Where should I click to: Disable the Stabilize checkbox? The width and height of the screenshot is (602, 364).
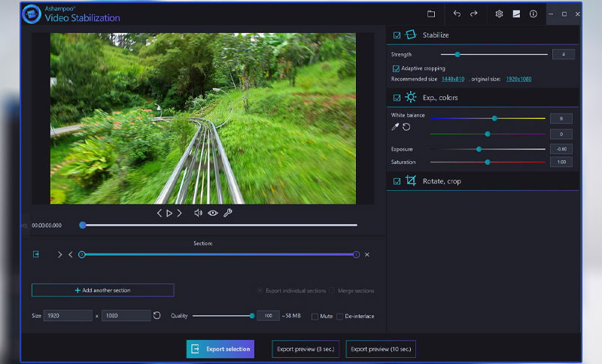click(x=397, y=35)
